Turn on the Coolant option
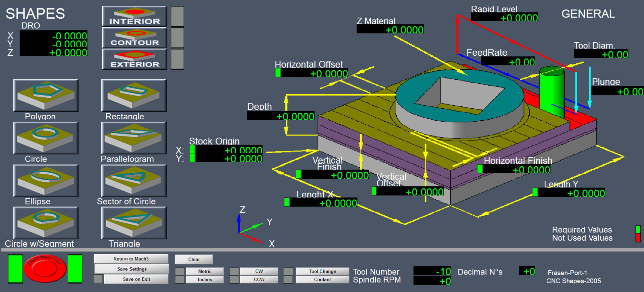 [322, 279]
